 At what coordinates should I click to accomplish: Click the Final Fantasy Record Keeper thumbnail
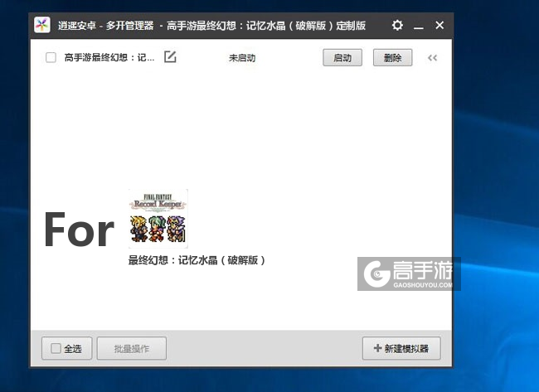click(158, 219)
